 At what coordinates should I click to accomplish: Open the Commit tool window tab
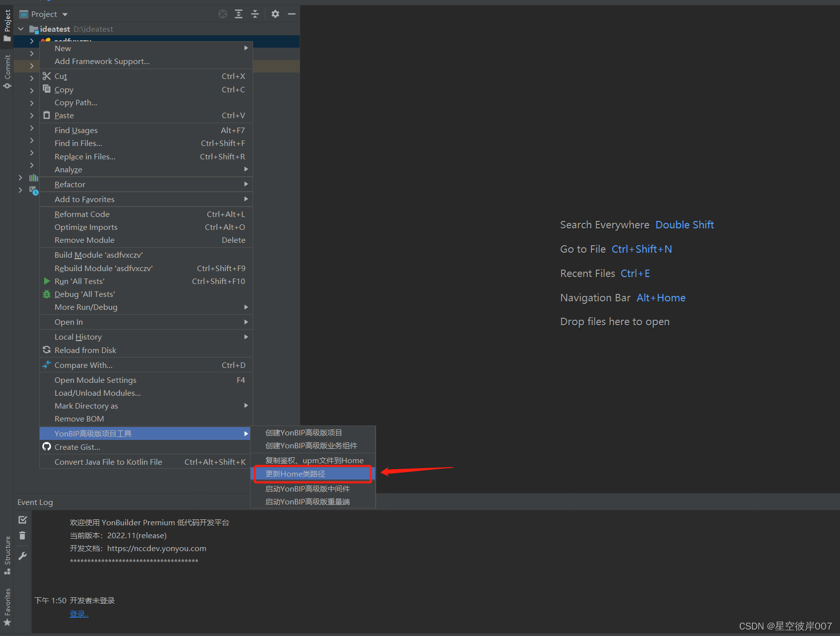pos(7,71)
